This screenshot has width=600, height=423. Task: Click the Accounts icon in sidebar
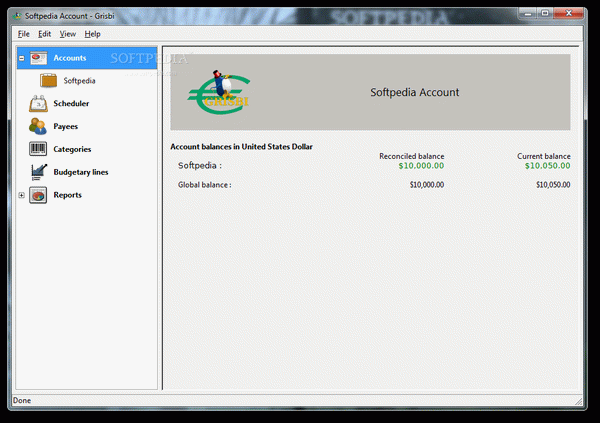(x=38, y=58)
